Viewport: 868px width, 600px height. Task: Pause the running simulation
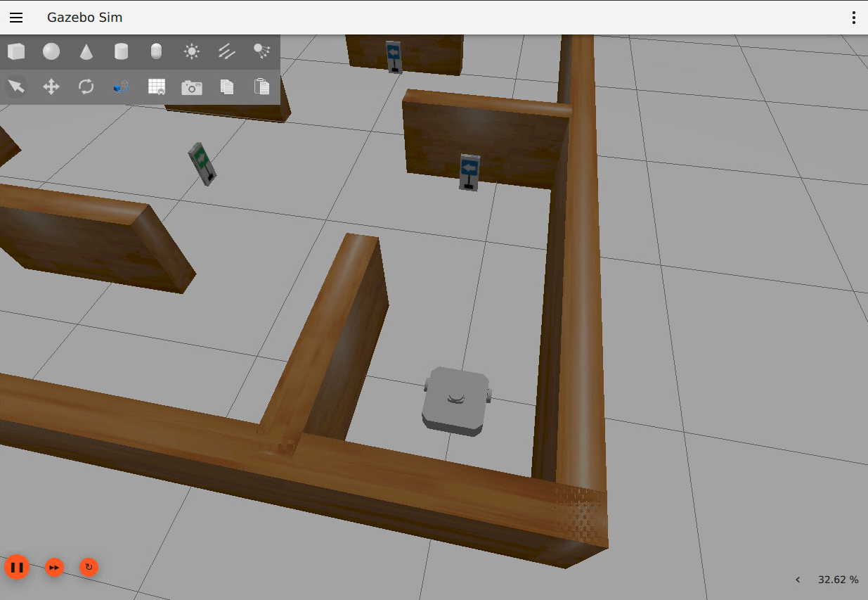click(17, 567)
